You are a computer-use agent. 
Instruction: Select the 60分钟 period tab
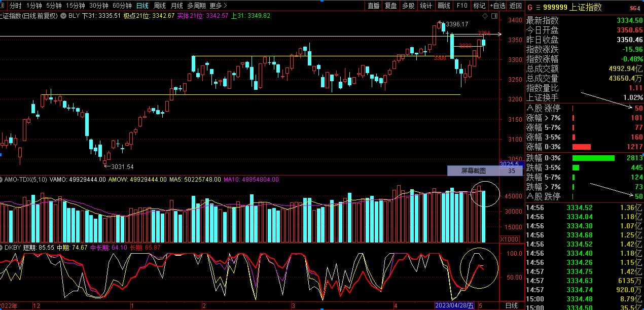(122, 6)
